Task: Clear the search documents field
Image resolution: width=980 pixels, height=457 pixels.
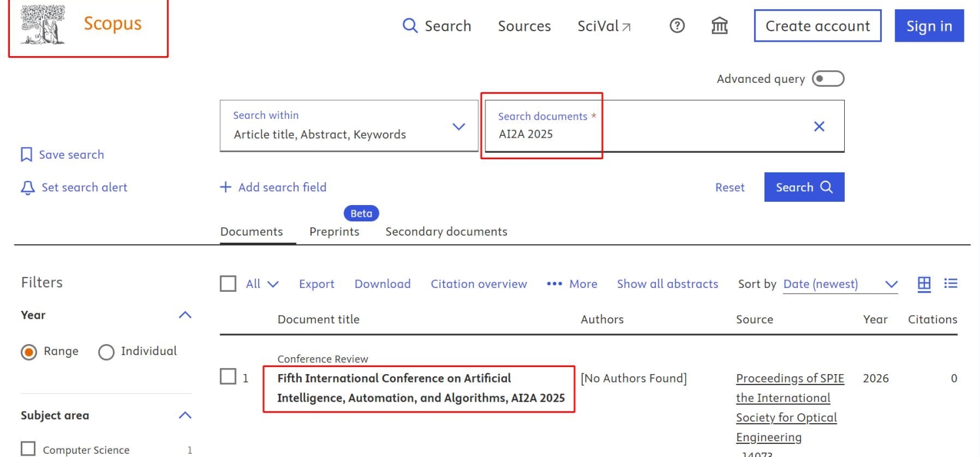Action: (x=819, y=126)
